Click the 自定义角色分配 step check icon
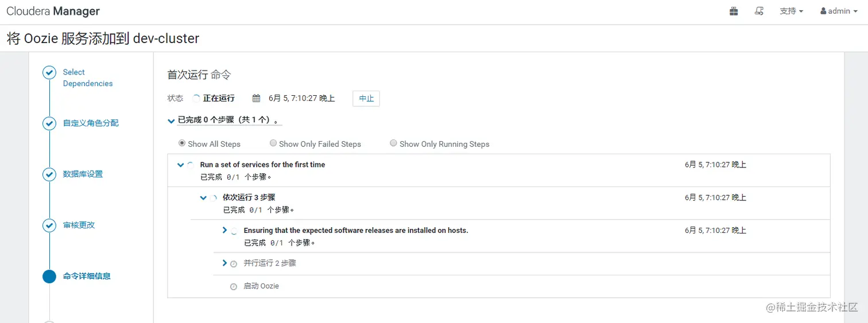The image size is (868, 323). 49,123
